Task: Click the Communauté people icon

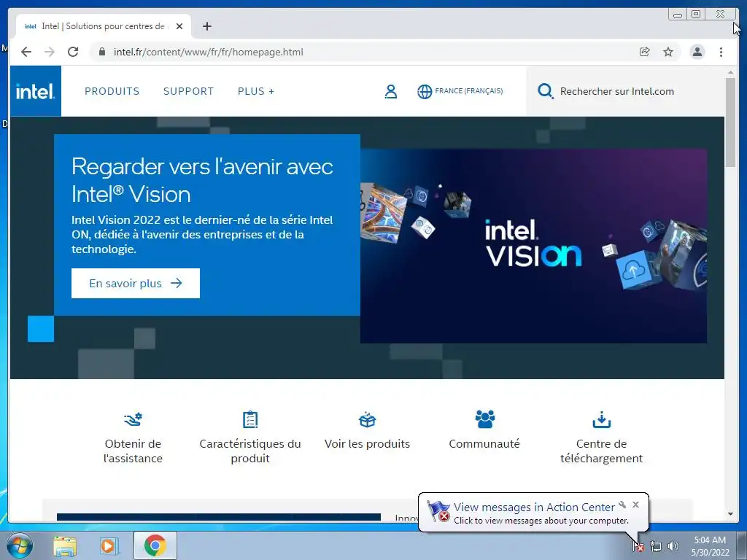Action: click(x=484, y=419)
